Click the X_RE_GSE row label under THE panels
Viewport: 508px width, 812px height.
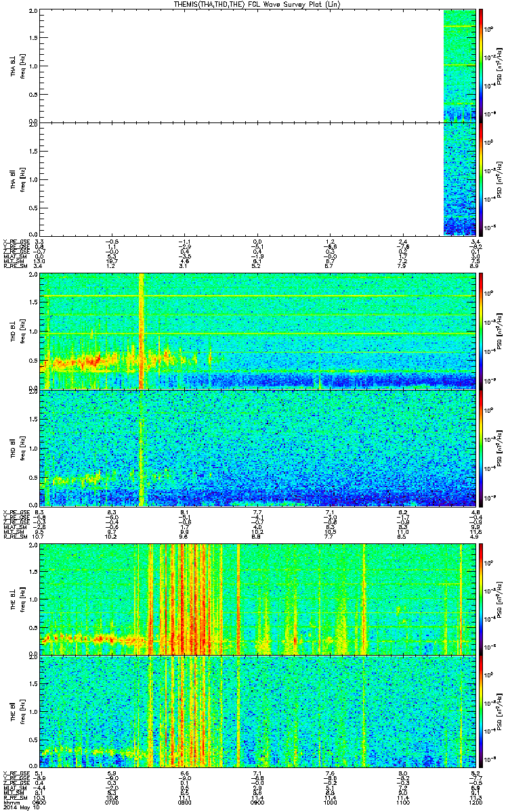pyautogui.click(x=16, y=773)
